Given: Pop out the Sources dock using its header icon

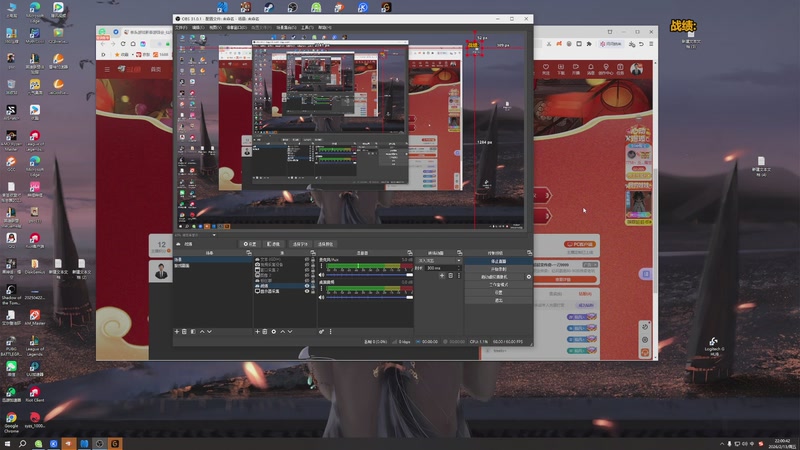Looking at the screenshot, I should tap(313, 253).
